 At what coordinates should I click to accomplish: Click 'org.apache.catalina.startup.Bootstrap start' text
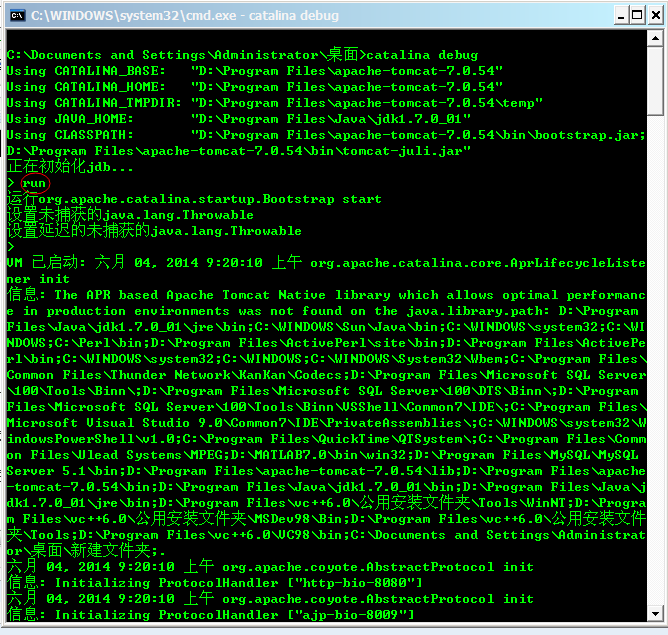210,199
